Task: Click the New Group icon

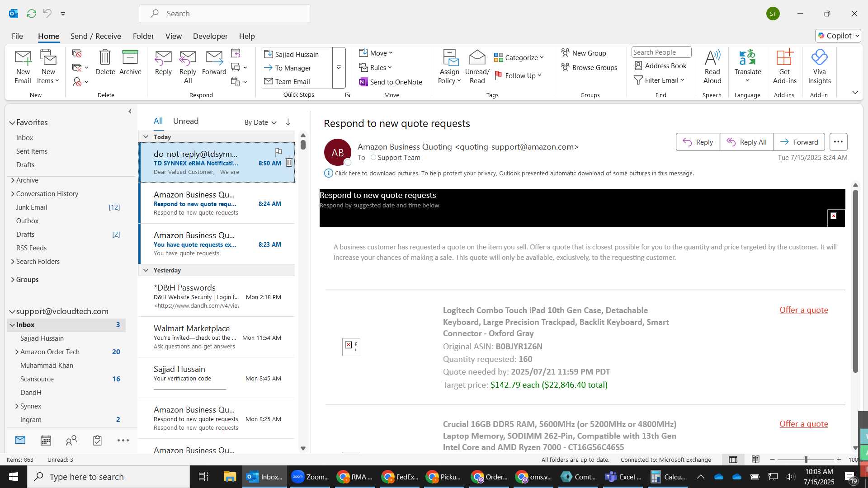Action: pyautogui.click(x=584, y=53)
